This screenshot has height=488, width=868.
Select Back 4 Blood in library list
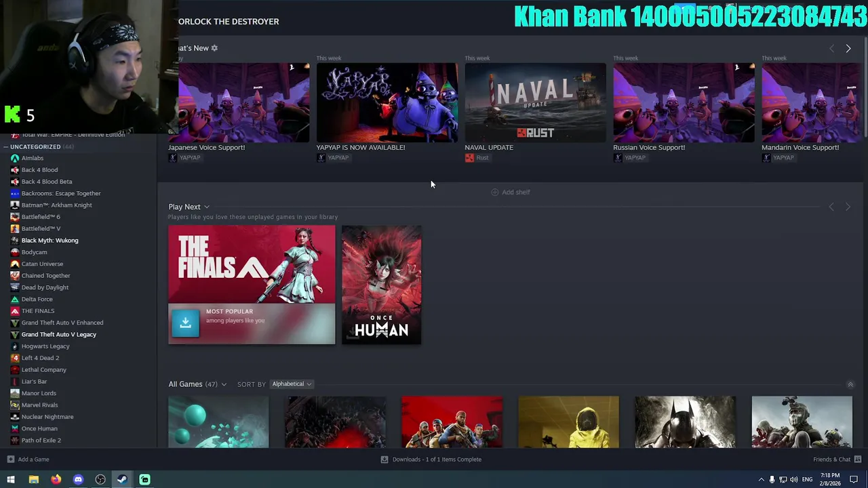point(39,170)
